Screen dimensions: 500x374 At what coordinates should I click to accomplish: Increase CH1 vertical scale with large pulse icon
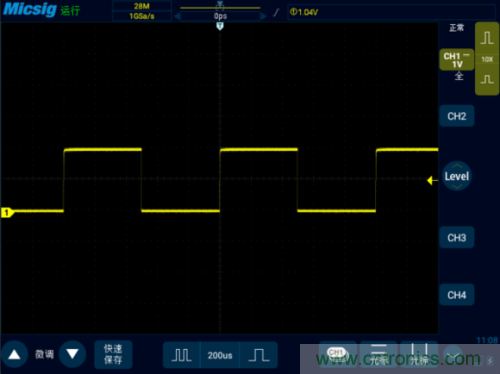[487, 38]
